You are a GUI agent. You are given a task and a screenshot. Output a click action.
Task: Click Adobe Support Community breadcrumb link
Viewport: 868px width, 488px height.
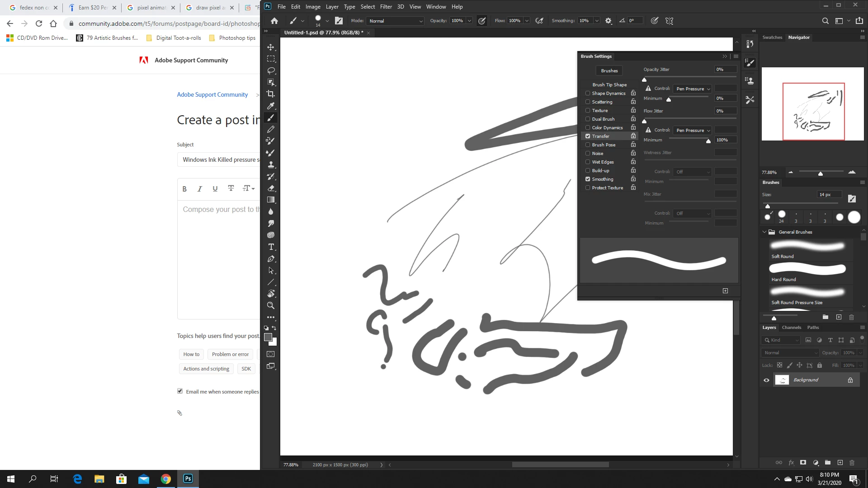212,94
